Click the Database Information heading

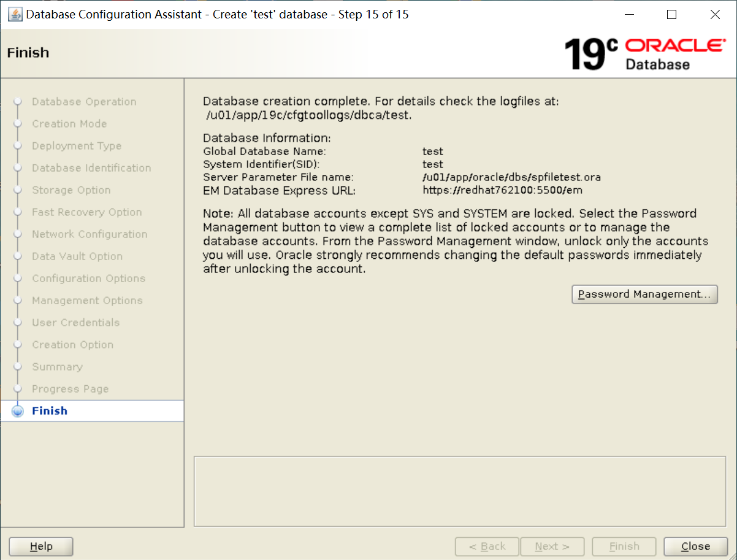point(267,138)
